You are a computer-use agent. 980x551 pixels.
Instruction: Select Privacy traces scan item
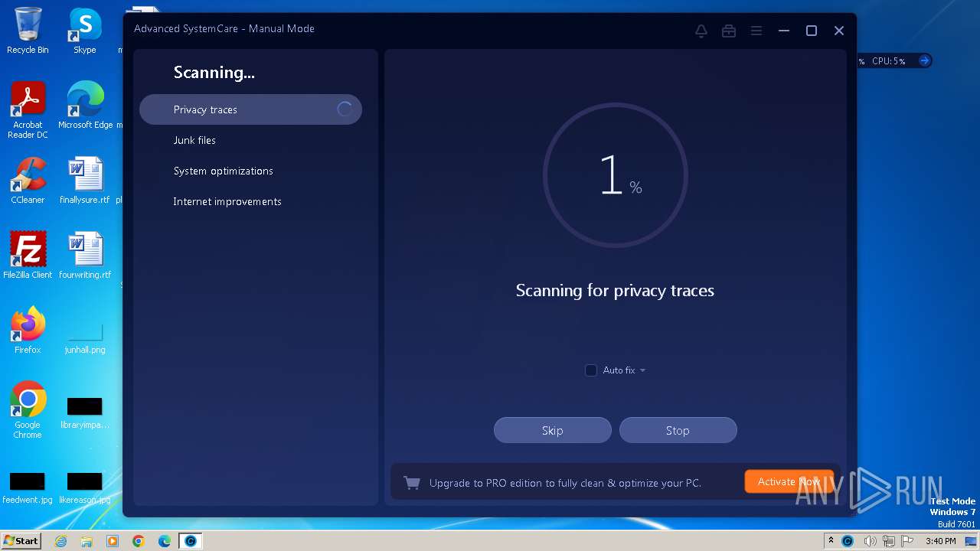[x=250, y=109]
